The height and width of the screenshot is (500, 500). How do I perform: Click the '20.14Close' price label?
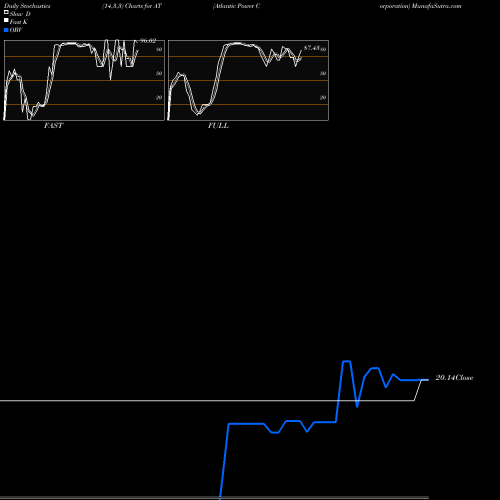pyautogui.click(x=454, y=378)
